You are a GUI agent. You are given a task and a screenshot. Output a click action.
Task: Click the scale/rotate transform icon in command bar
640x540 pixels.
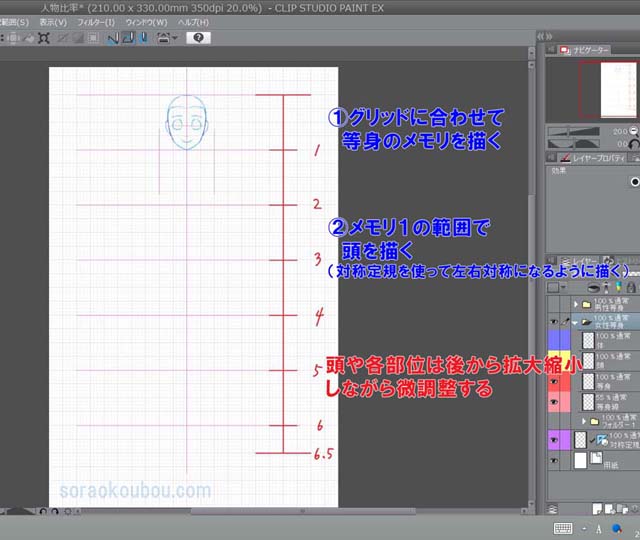44,38
